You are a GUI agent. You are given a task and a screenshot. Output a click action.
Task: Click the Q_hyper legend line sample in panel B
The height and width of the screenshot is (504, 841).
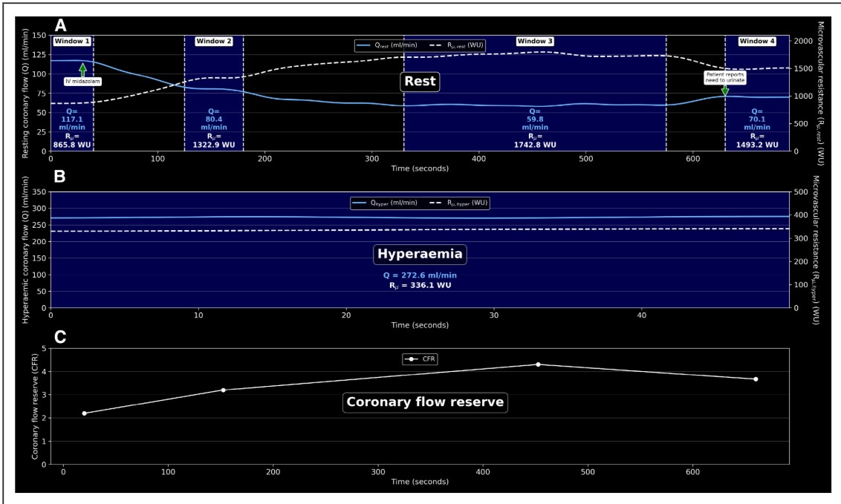pos(358,203)
